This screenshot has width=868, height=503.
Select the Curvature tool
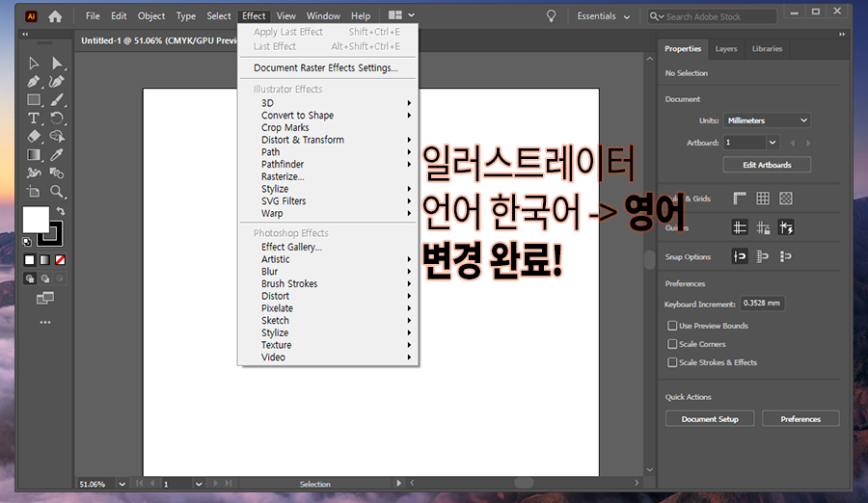(x=57, y=81)
